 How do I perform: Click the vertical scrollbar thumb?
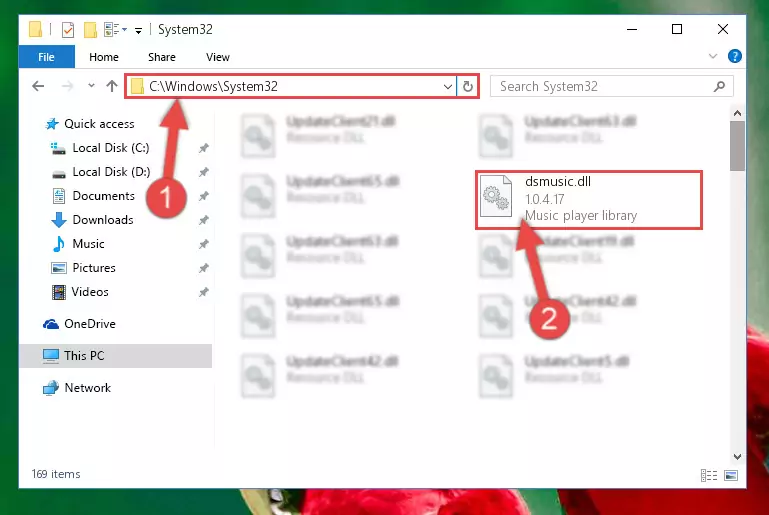737,146
